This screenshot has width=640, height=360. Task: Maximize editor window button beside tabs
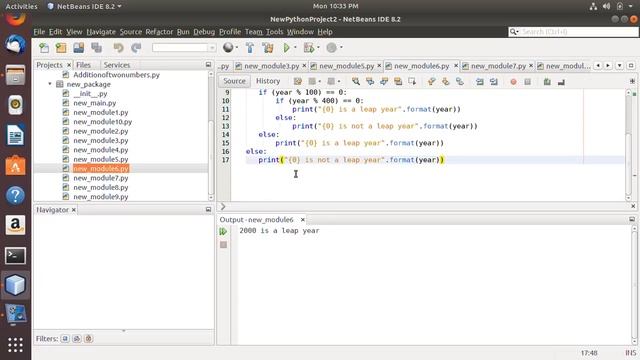click(631, 65)
